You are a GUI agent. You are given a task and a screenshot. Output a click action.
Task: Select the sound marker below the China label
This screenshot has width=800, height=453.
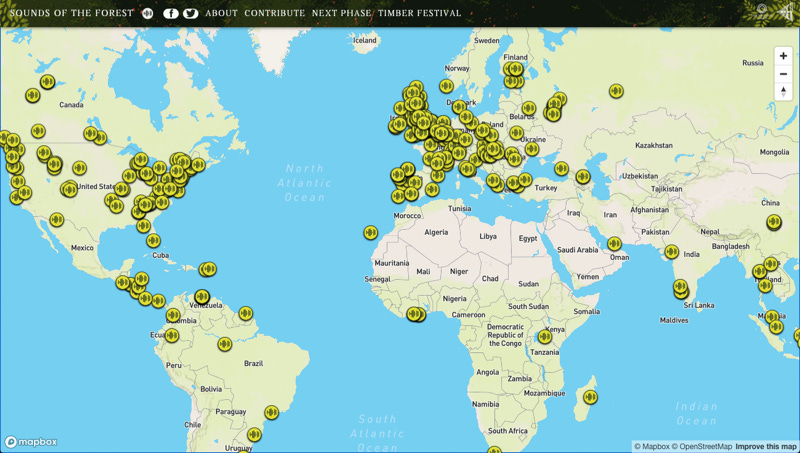[x=773, y=222]
